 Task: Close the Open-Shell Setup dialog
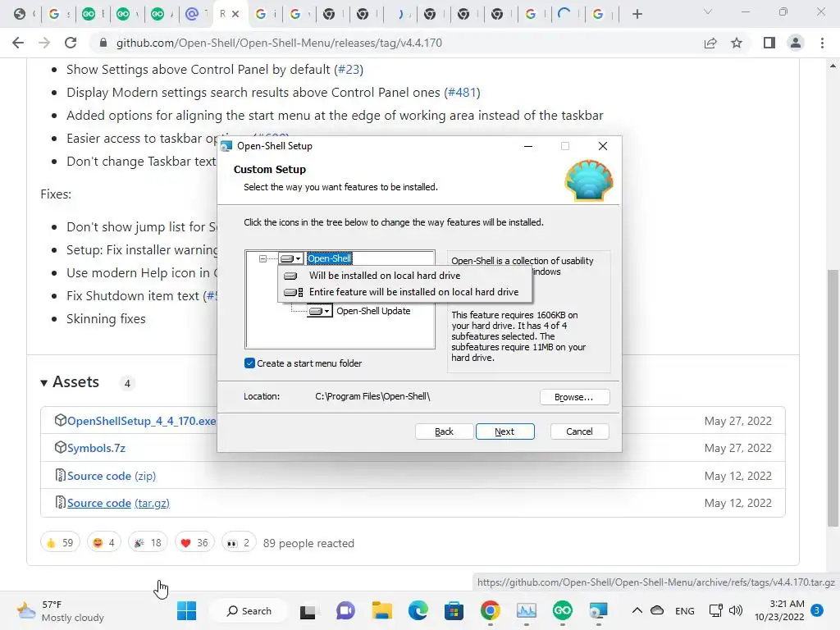(603, 146)
